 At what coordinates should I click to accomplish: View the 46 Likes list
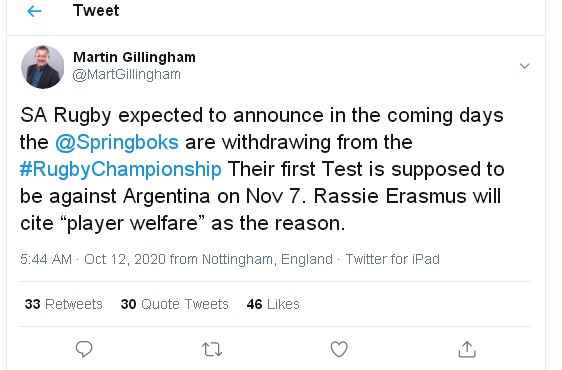click(x=273, y=304)
